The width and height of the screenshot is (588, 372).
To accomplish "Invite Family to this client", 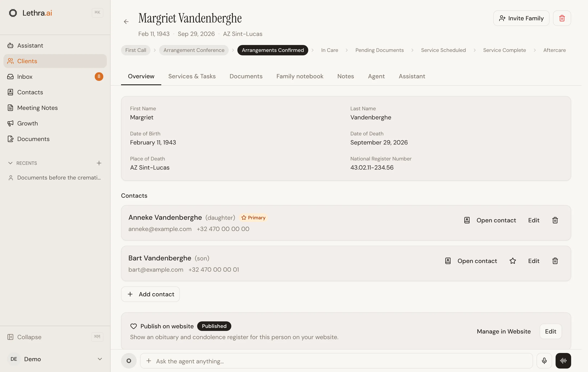I will pos(521,18).
